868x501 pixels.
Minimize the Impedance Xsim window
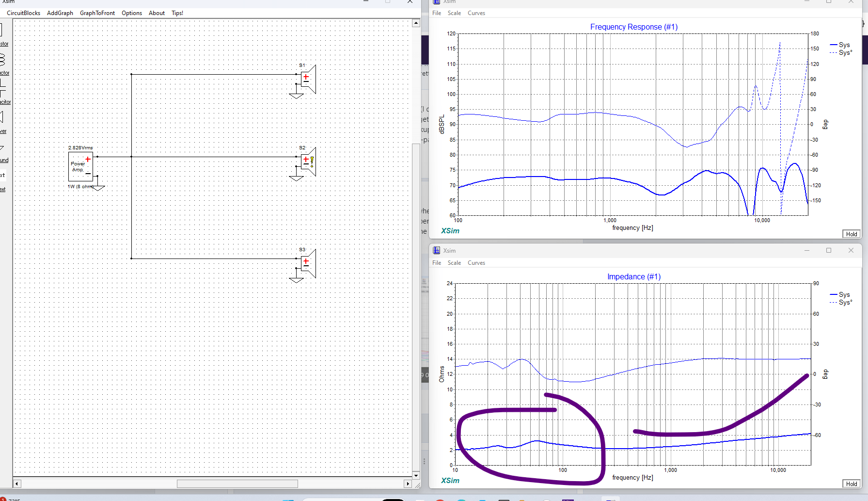pyautogui.click(x=807, y=250)
